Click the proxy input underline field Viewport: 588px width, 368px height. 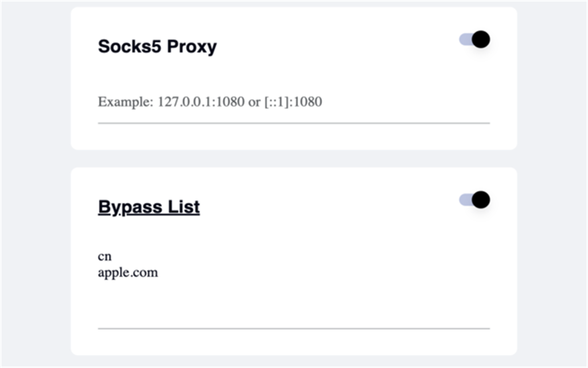[294, 122]
